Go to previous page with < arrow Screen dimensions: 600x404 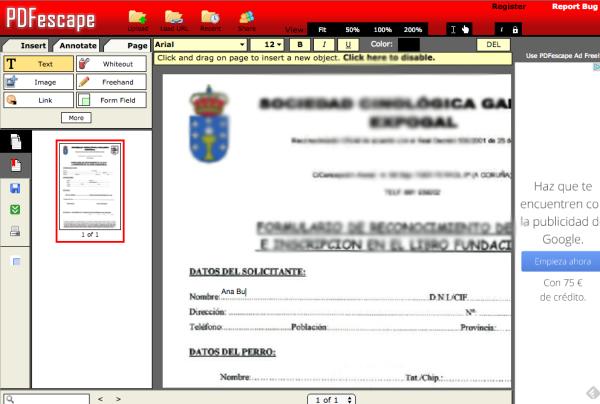(x=100, y=399)
